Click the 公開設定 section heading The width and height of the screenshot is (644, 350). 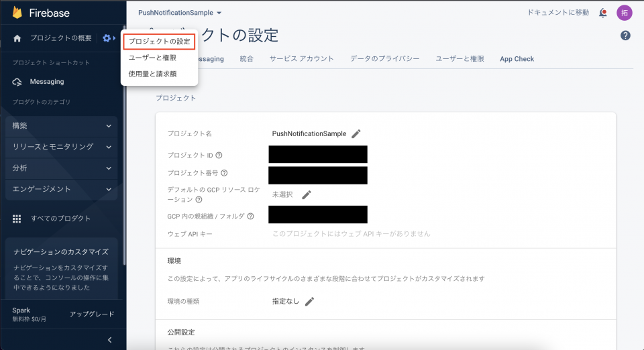click(180, 333)
